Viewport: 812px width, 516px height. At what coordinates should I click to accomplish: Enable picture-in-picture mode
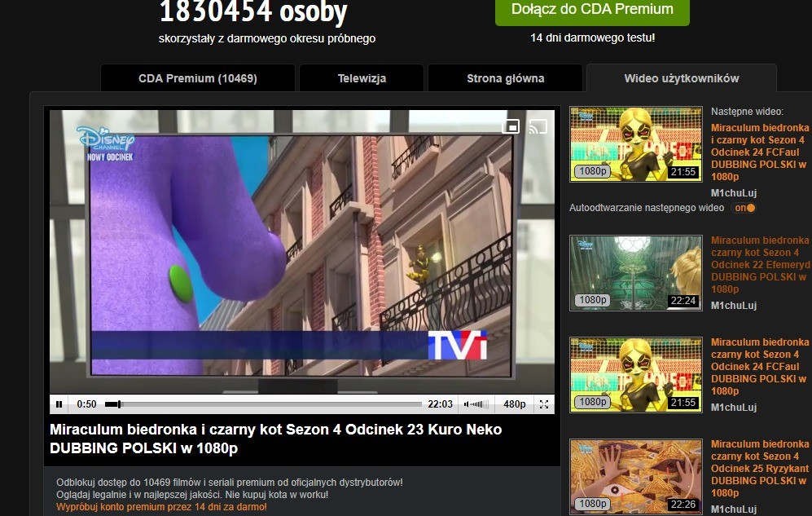(511, 126)
